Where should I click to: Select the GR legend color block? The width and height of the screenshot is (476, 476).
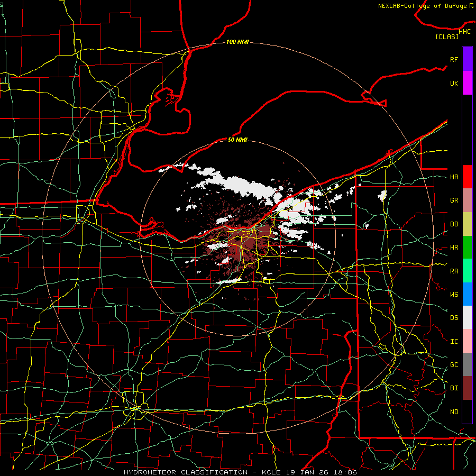pyautogui.click(x=467, y=200)
